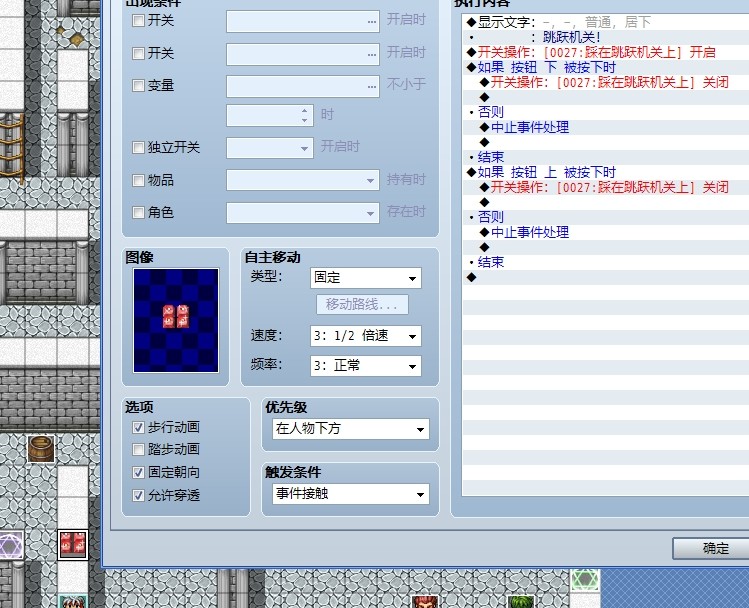Open the 频率 dropdown showing 正常
The width and height of the screenshot is (749, 608).
click(366, 366)
